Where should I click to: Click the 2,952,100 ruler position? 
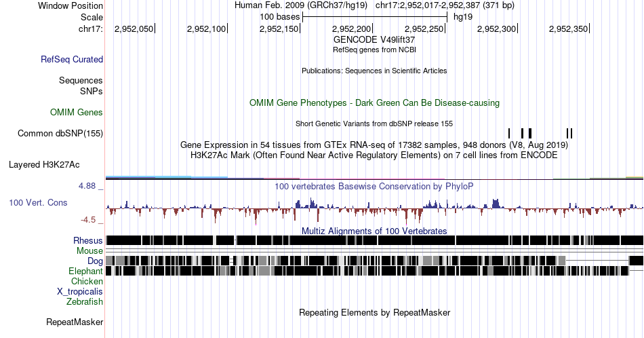click(206, 29)
